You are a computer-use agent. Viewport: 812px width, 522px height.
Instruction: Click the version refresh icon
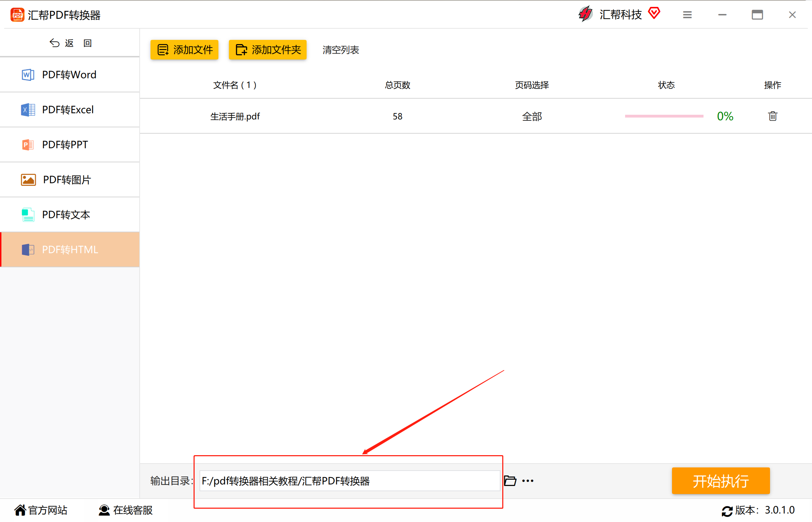coord(727,511)
